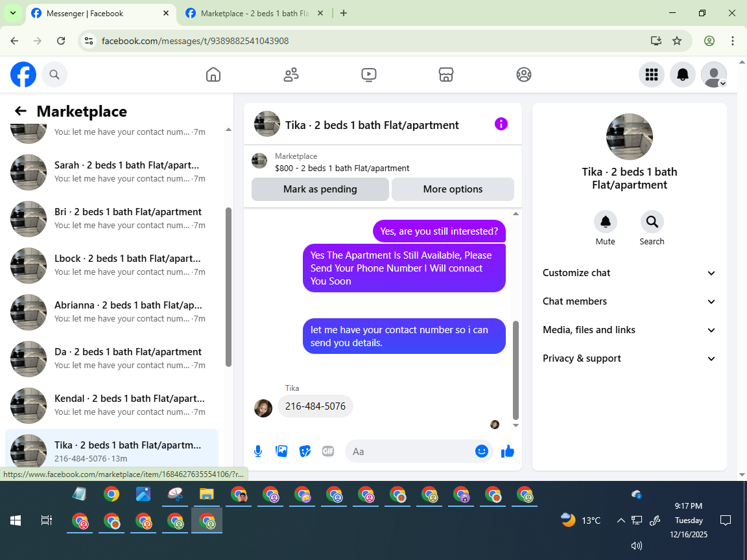Open the Facebook menu grid icon

click(x=651, y=75)
